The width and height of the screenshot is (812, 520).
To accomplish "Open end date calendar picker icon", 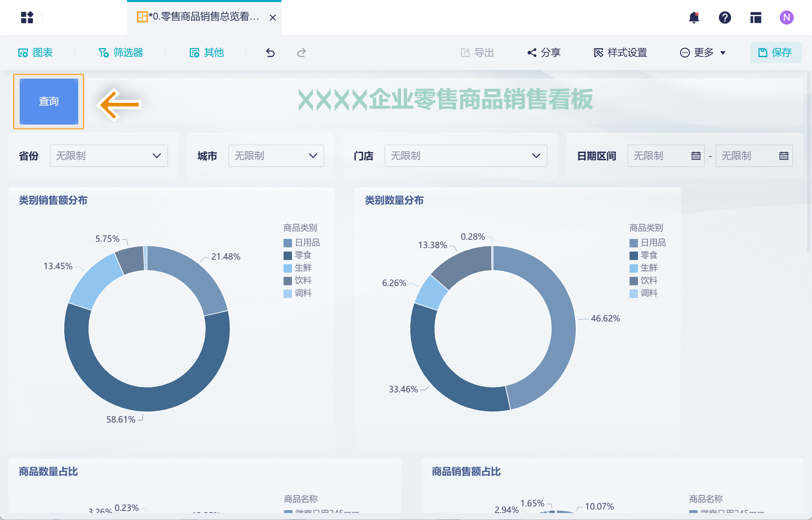I will click(x=784, y=156).
